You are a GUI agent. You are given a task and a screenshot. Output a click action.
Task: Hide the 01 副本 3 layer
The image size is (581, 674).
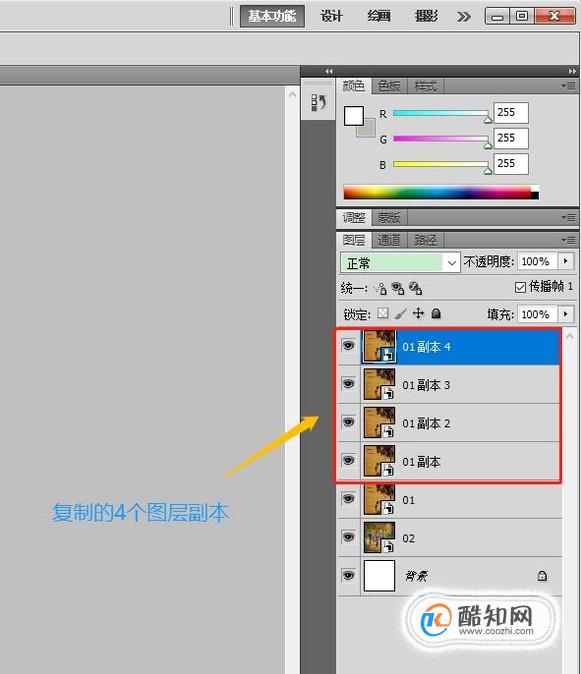349,383
